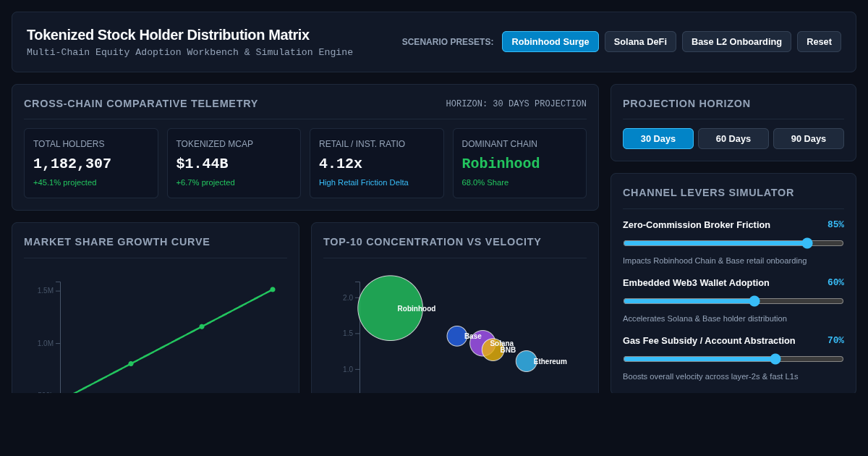The height and width of the screenshot is (456, 868).
Task: Click the Top-10 Concentration vs Velocity heading
Action: pyautogui.click(x=433, y=242)
